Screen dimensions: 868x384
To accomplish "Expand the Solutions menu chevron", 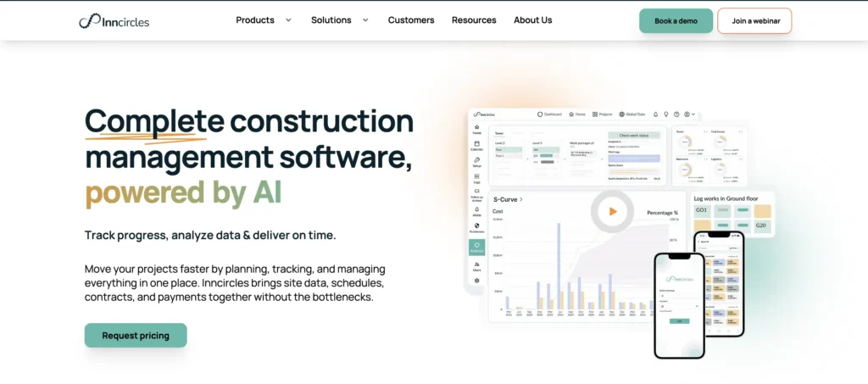I will click(x=364, y=19).
